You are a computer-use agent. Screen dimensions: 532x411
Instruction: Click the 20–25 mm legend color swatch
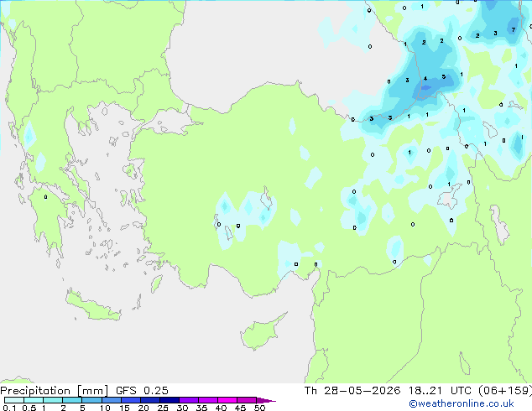[149, 400]
